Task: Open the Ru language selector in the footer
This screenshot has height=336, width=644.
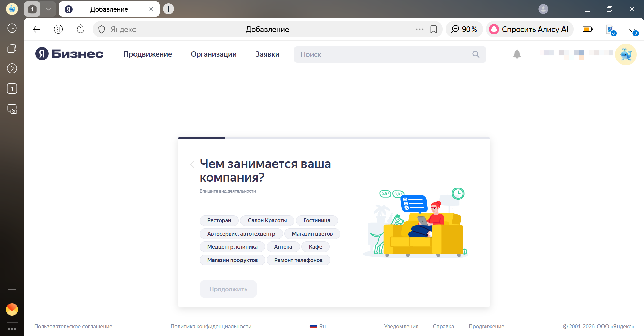Action: [317, 326]
